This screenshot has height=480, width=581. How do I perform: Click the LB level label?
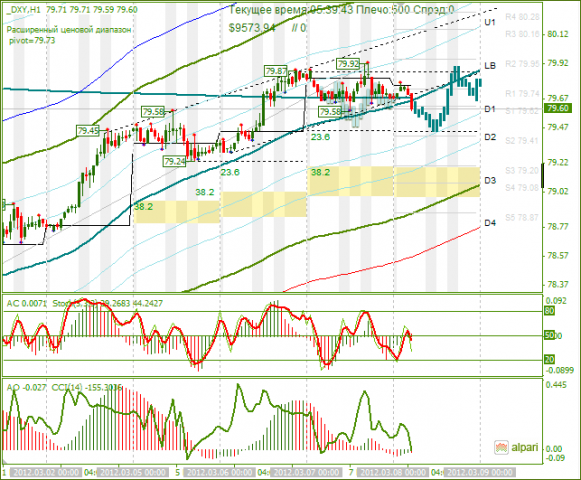(490, 66)
